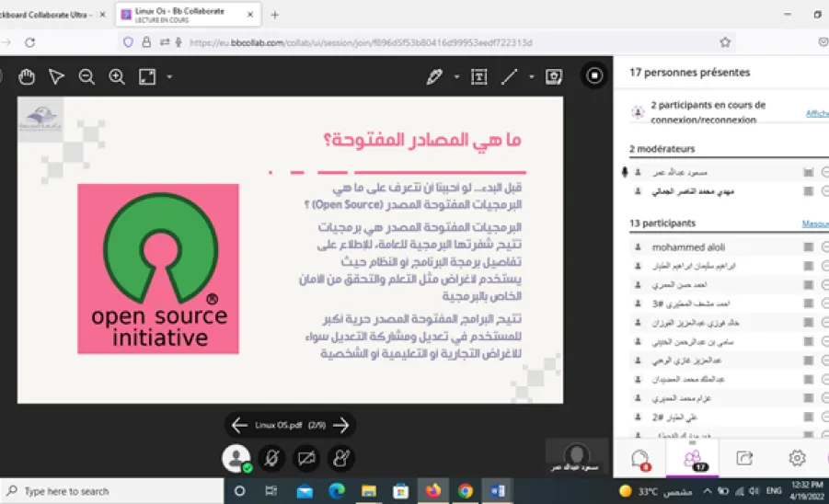This screenshot has height=504, width=829.
Task: Switch to the participants panel tab
Action: (693, 459)
